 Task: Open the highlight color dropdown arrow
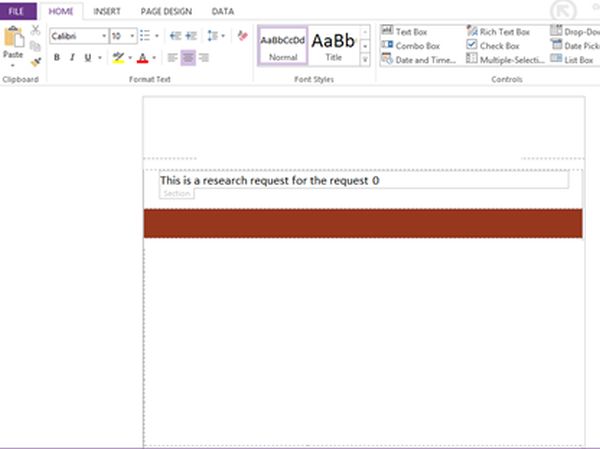130,58
